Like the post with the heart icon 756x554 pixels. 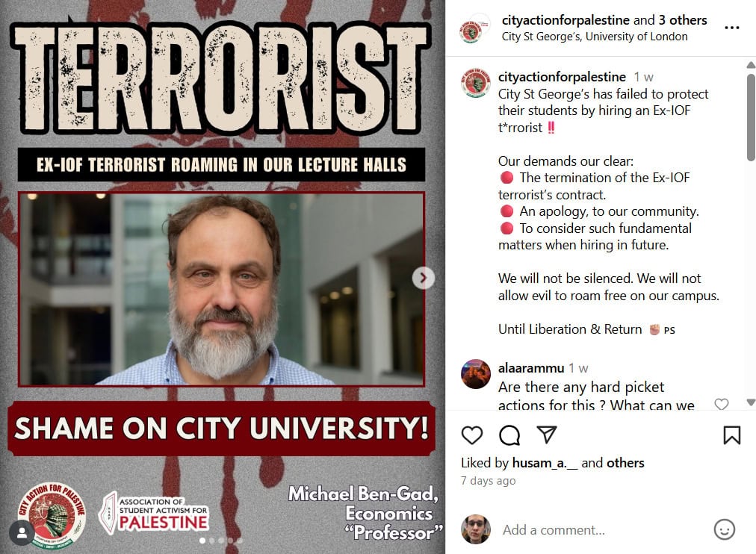coord(471,435)
